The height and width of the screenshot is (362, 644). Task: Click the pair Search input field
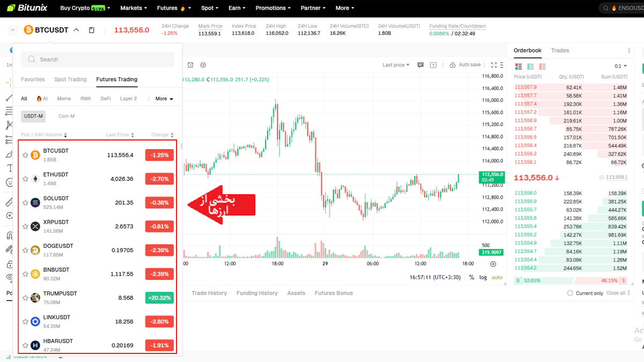point(98,60)
